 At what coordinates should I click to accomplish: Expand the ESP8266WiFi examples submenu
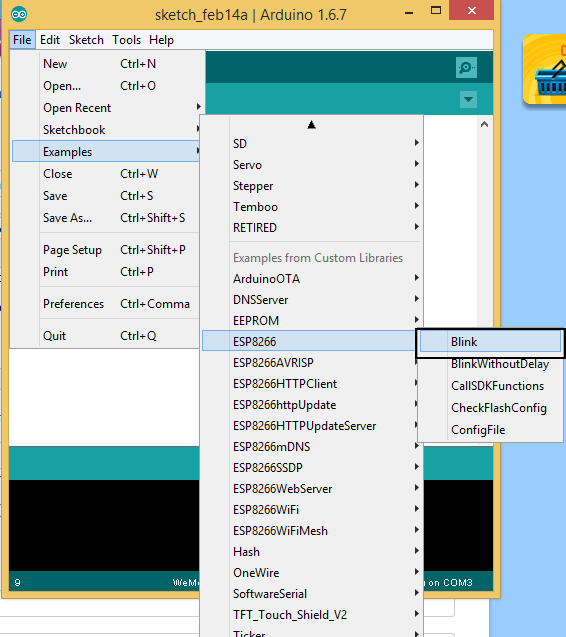pos(312,510)
